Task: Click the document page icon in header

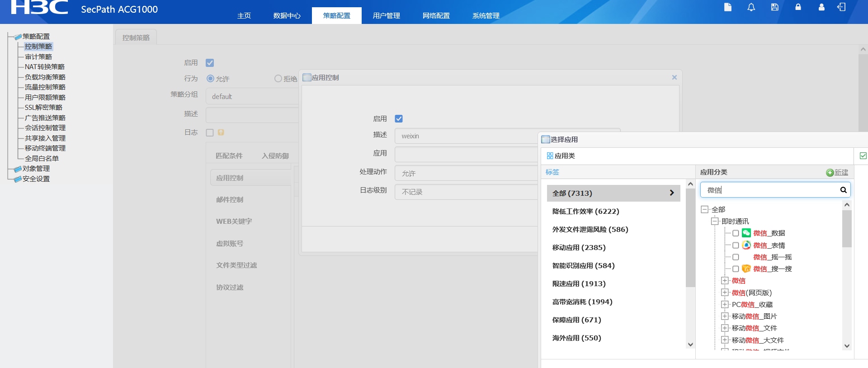Action: click(x=727, y=7)
